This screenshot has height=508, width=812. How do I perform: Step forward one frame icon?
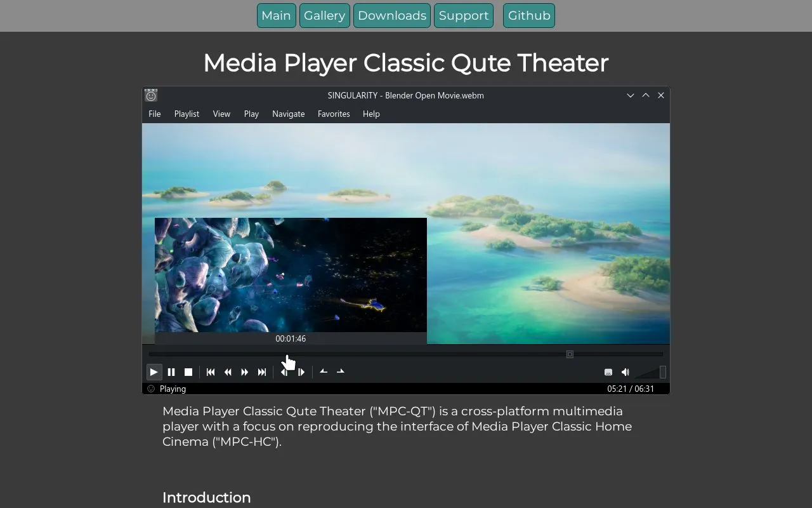[x=301, y=372]
